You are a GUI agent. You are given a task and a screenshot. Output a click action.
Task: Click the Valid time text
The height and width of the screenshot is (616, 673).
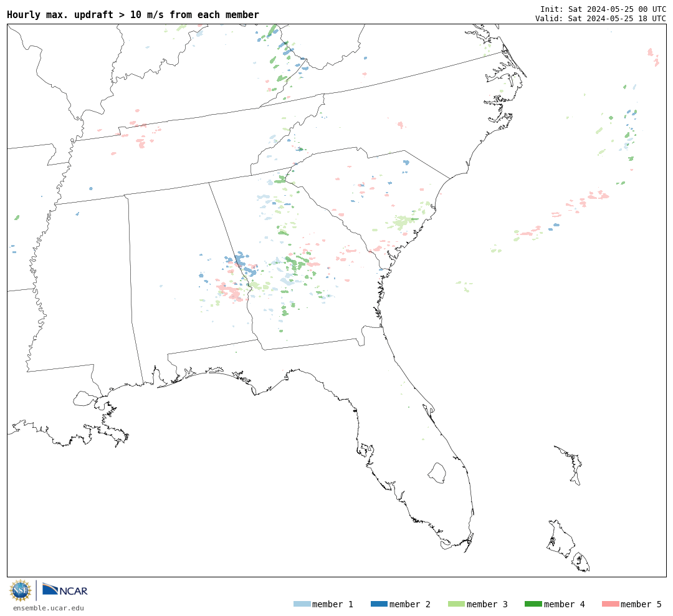[x=601, y=19]
